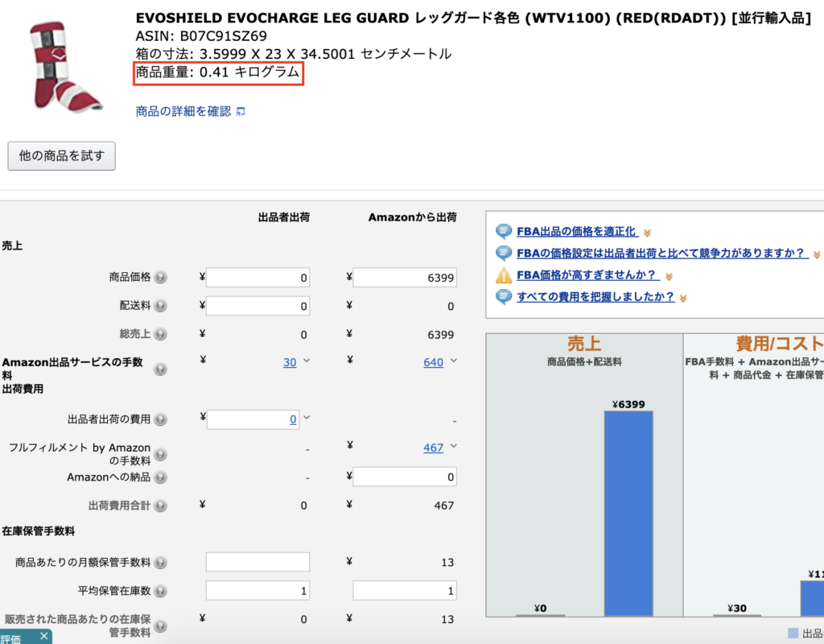Click the 出品者出荷 column header
The image size is (824, 644).
(284, 217)
